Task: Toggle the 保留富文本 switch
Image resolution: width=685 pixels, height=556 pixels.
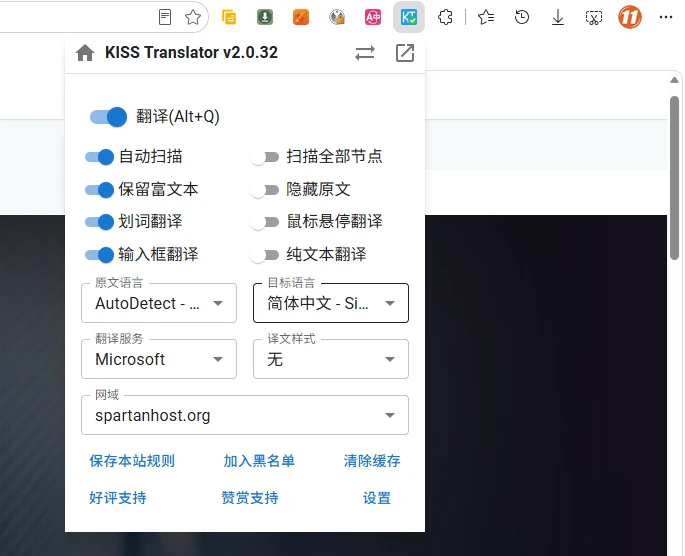Action: pyautogui.click(x=100, y=190)
